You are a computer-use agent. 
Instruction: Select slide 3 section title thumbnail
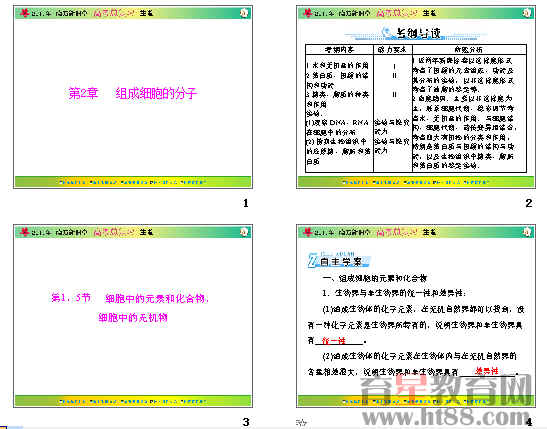(x=133, y=316)
